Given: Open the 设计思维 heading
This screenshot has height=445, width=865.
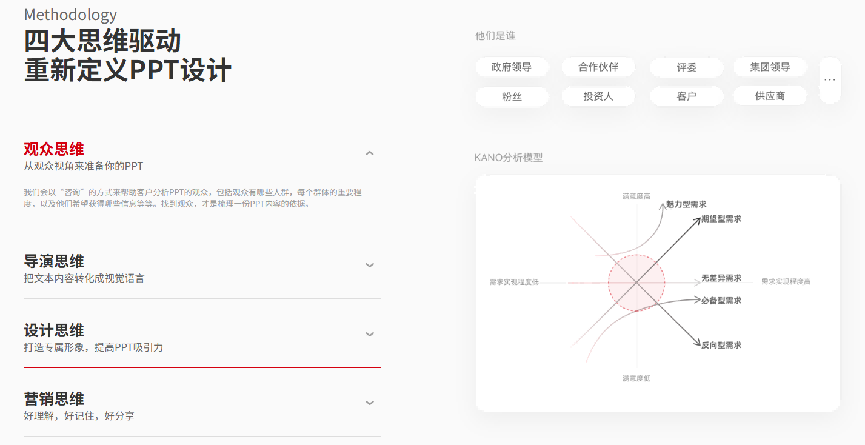Looking at the screenshot, I should pos(54,330).
